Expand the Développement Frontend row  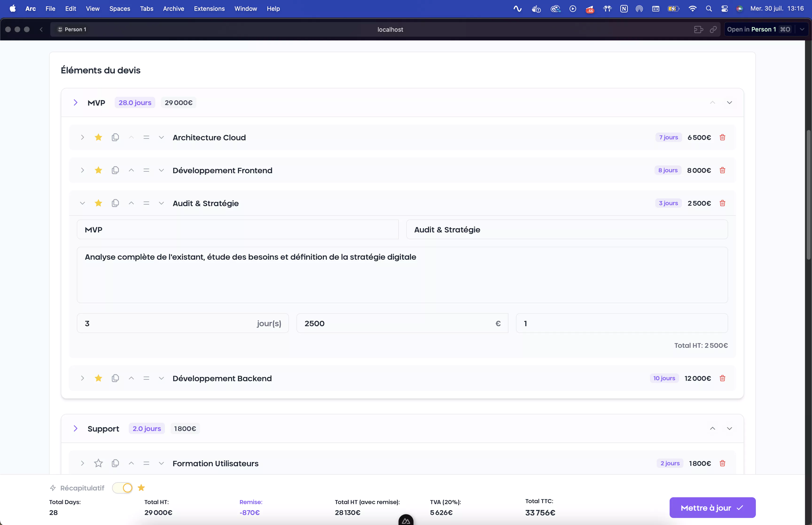point(82,170)
